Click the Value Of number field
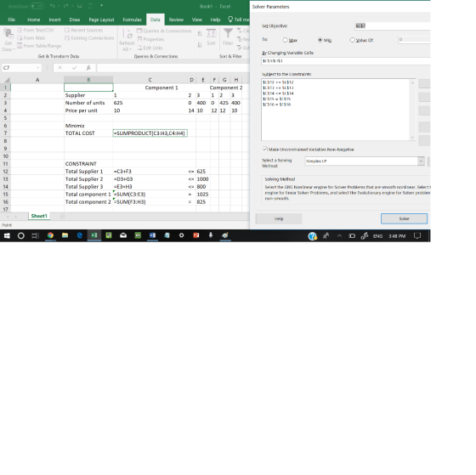 click(415, 39)
